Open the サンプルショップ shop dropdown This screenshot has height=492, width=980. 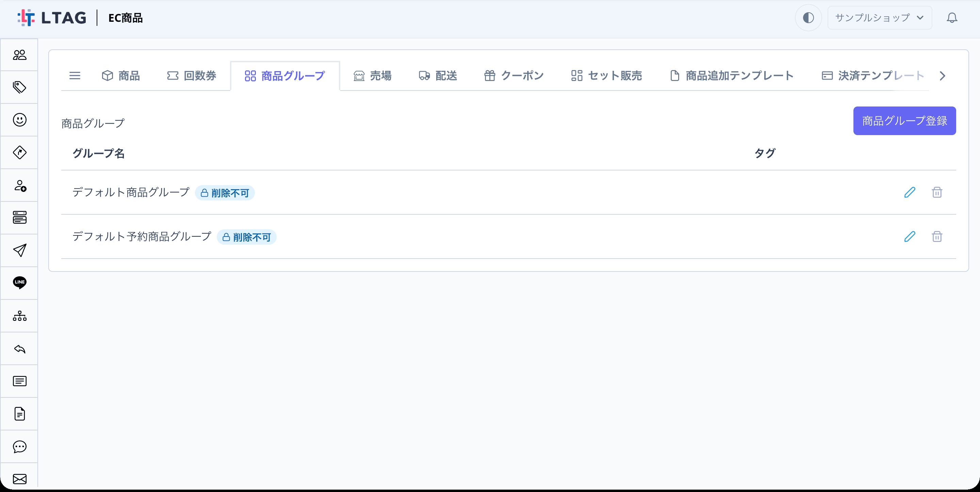(880, 18)
